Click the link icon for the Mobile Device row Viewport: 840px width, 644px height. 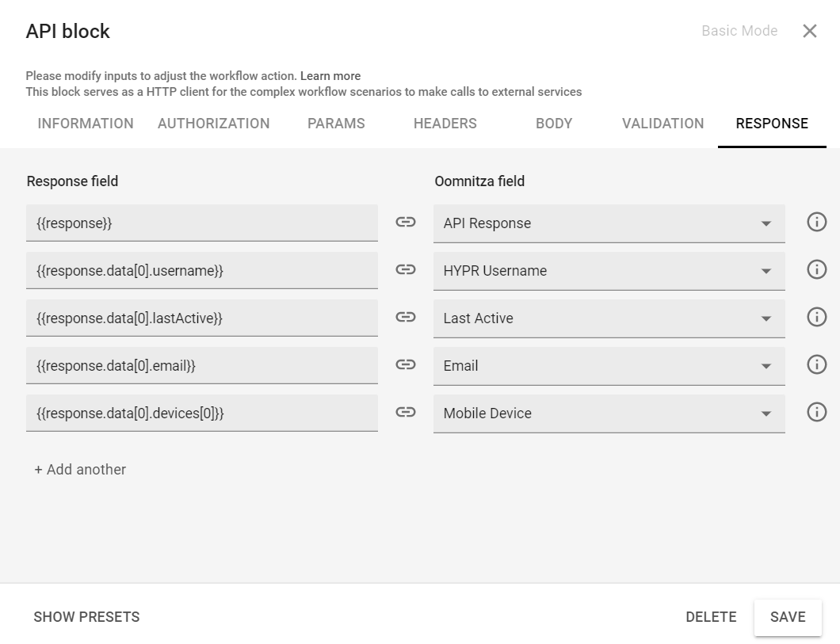pos(405,413)
